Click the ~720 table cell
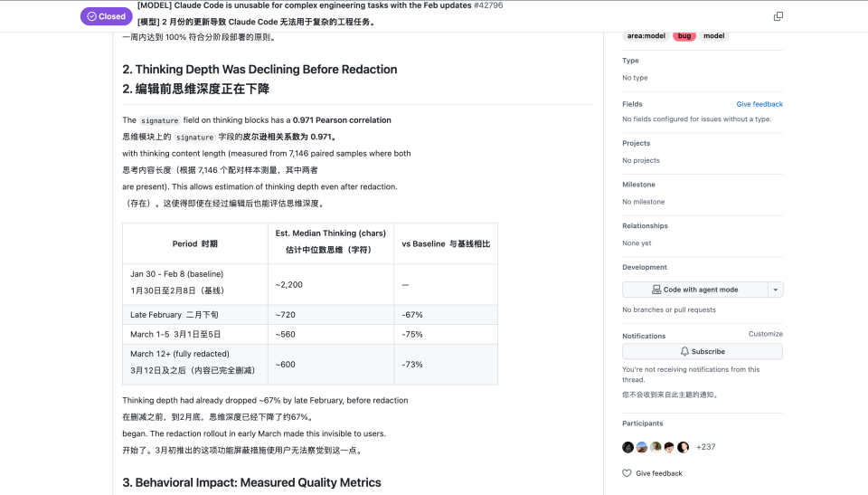Image resolution: width=868 pixels, height=495 pixels. click(331, 314)
